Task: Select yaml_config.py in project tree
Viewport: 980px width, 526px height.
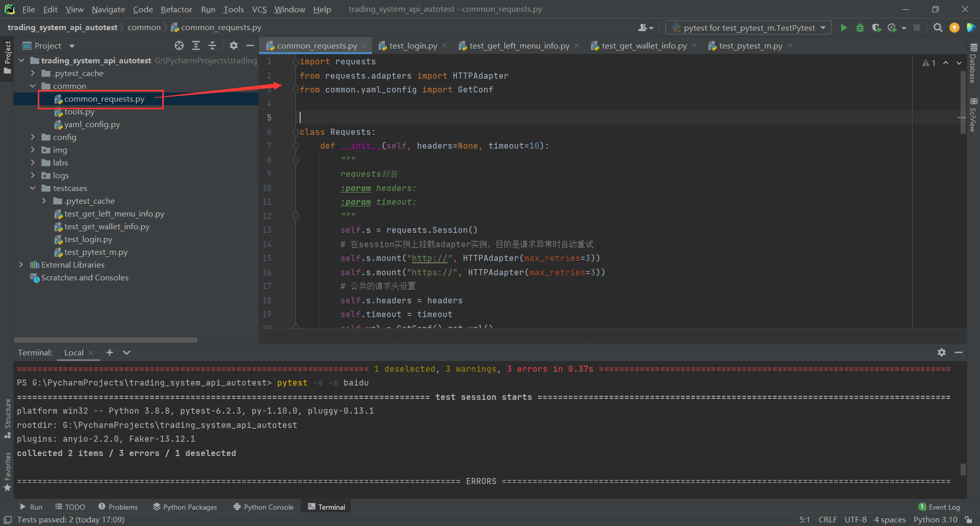Action: tap(92, 124)
